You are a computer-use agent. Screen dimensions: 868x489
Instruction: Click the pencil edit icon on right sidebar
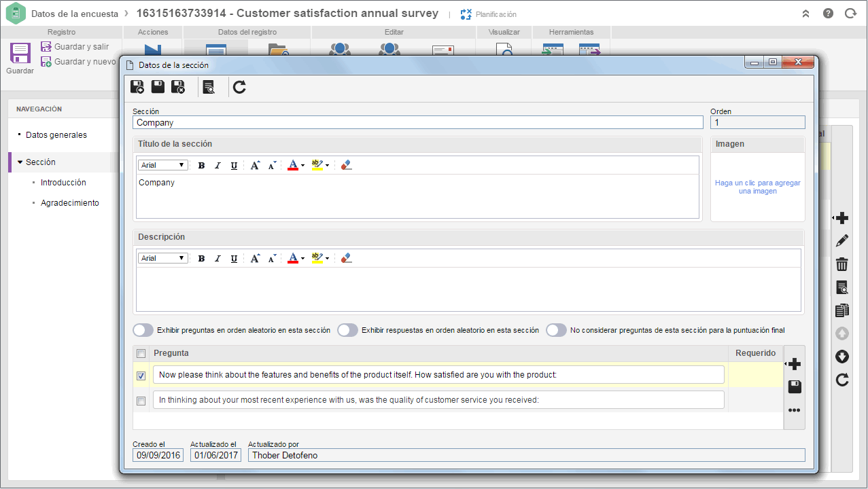click(842, 240)
